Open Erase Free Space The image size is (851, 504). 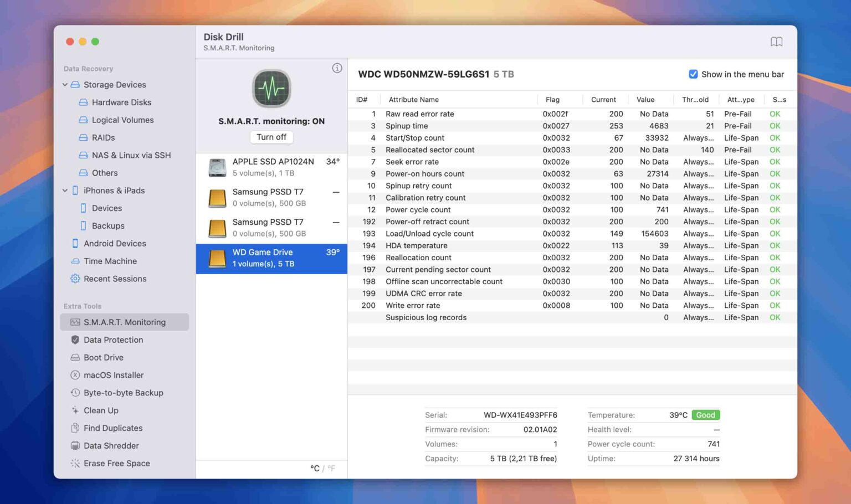tap(116, 463)
